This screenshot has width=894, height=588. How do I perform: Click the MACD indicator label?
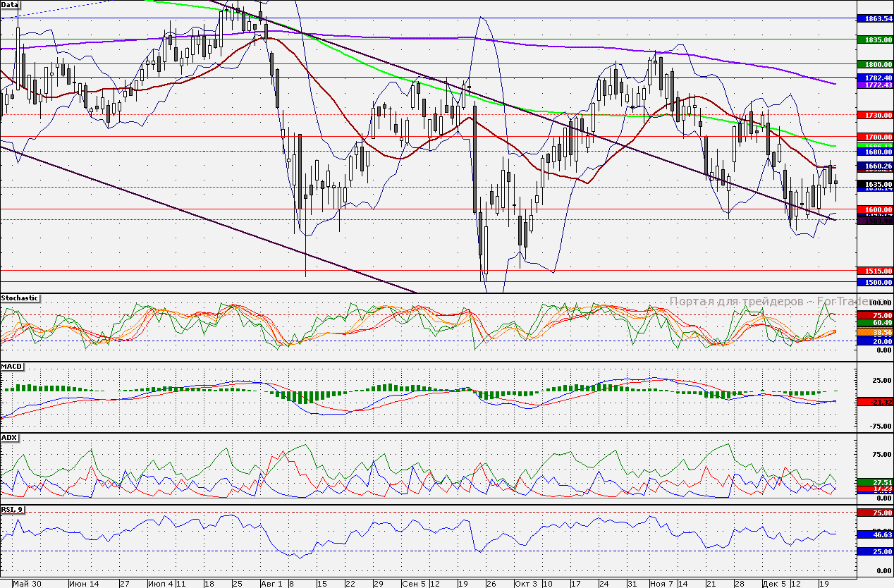11,367
